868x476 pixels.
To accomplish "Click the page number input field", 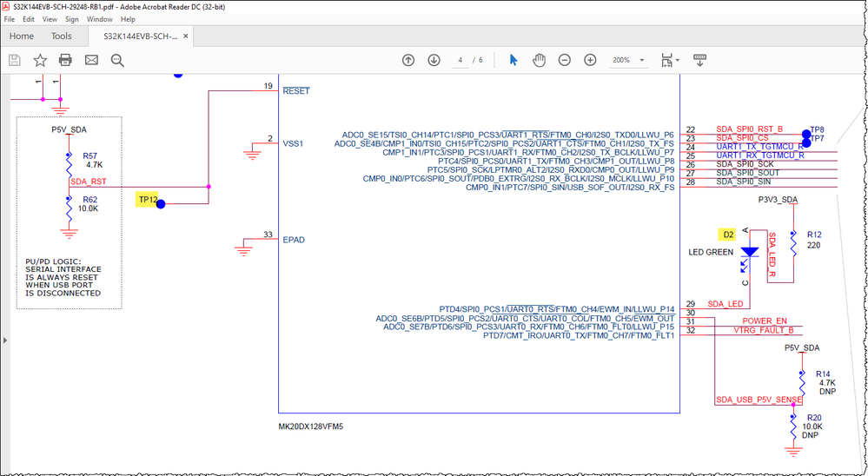I will (461, 60).
